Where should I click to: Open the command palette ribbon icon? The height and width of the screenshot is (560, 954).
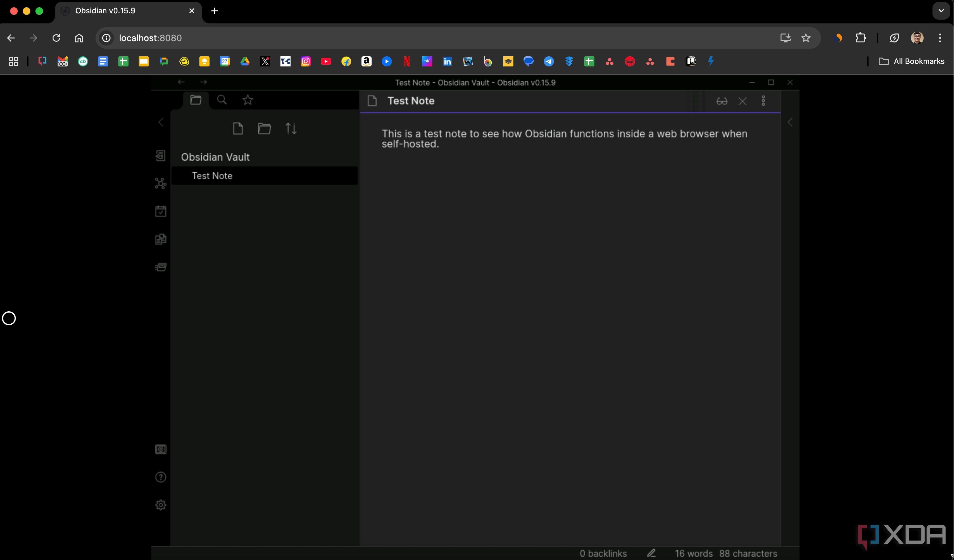(160, 267)
